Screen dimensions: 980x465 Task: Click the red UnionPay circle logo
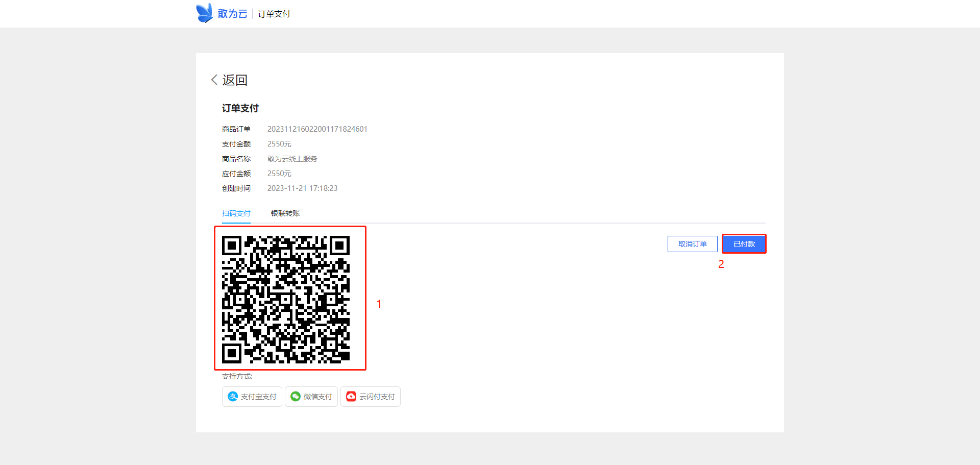point(351,397)
